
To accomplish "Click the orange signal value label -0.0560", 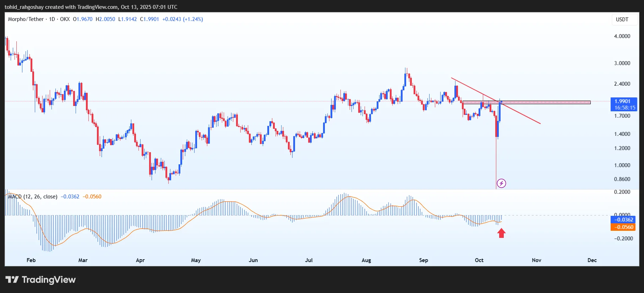I will (x=623, y=227).
